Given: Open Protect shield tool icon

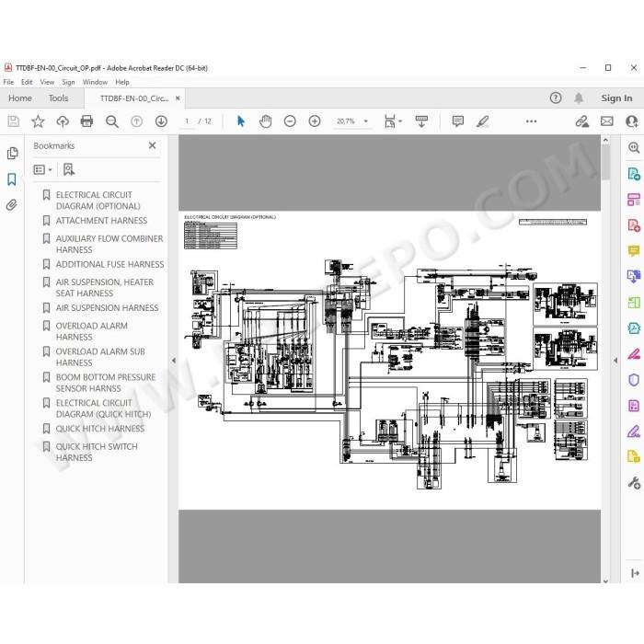Looking at the screenshot, I should [633, 380].
